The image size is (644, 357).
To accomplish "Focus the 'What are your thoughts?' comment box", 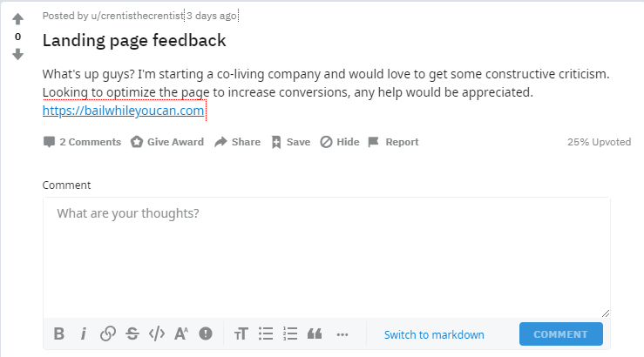I will 327,258.
